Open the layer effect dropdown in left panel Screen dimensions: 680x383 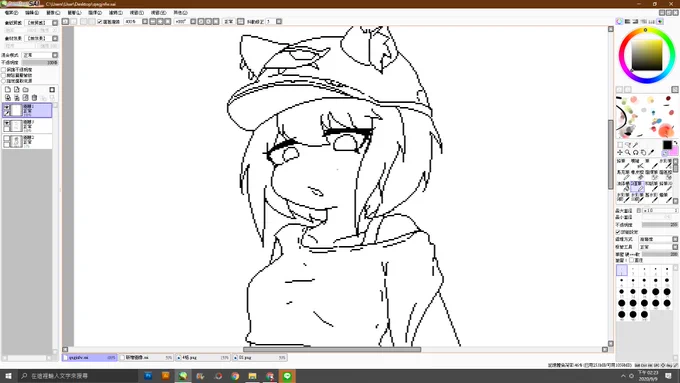[55, 38]
